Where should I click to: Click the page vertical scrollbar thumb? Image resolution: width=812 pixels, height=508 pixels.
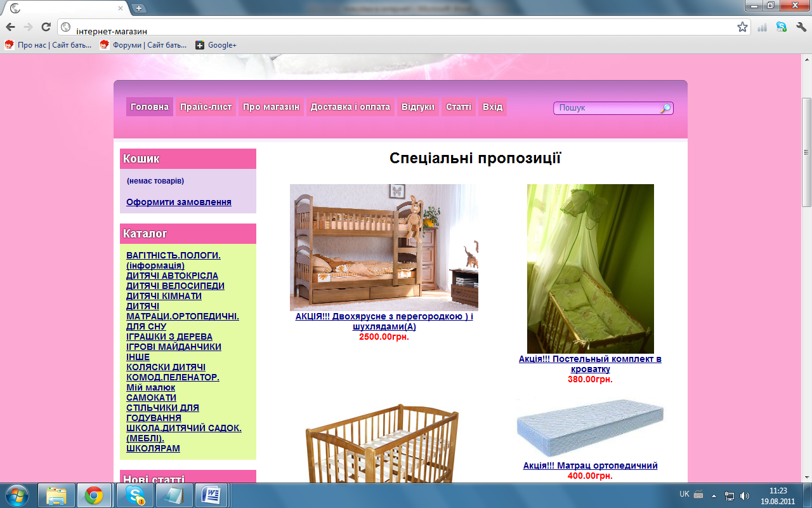pos(806,152)
